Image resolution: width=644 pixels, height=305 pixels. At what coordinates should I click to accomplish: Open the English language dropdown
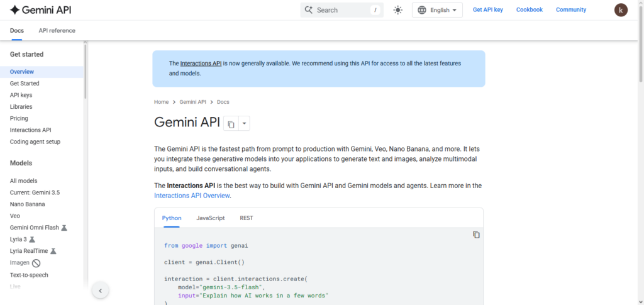[437, 10]
